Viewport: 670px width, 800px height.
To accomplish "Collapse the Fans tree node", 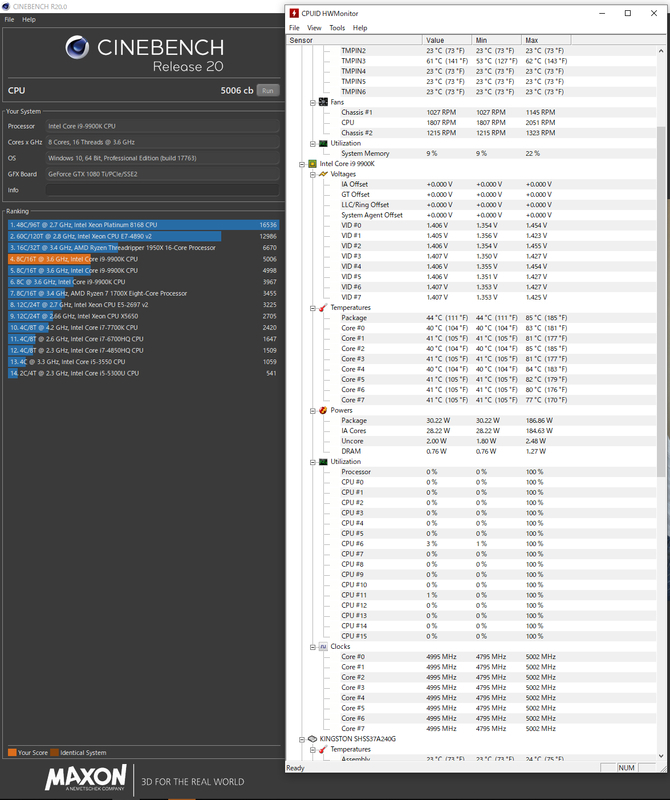I will (313, 103).
